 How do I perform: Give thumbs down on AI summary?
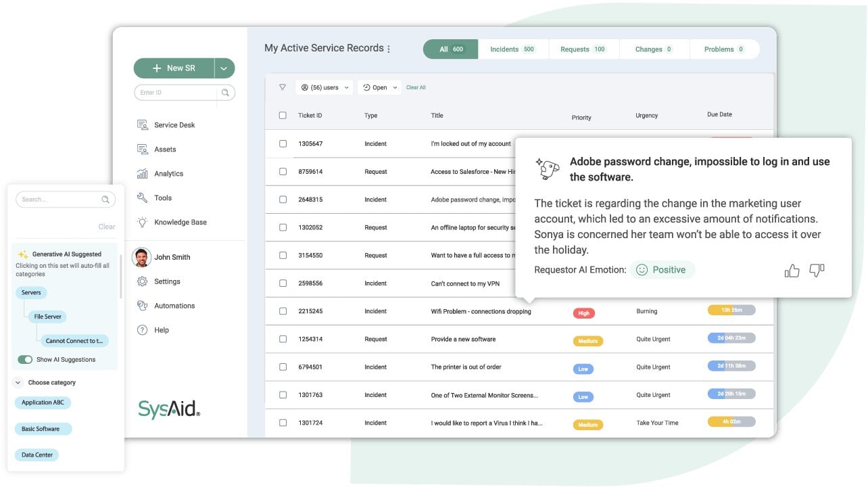(817, 271)
